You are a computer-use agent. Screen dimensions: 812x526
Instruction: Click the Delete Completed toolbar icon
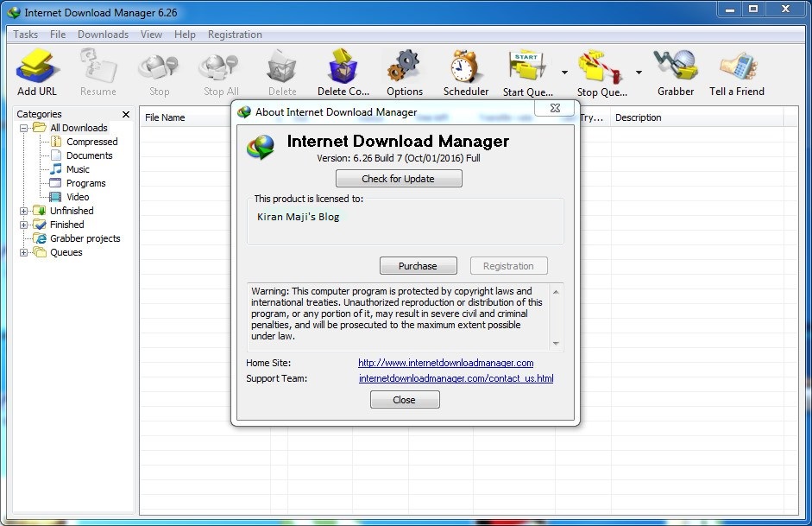coord(343,72)
